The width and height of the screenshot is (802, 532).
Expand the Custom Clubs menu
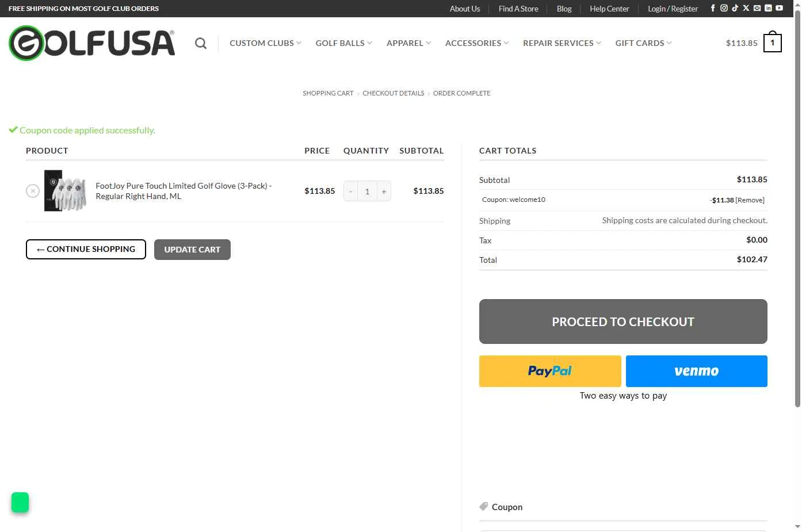(265, 43)
